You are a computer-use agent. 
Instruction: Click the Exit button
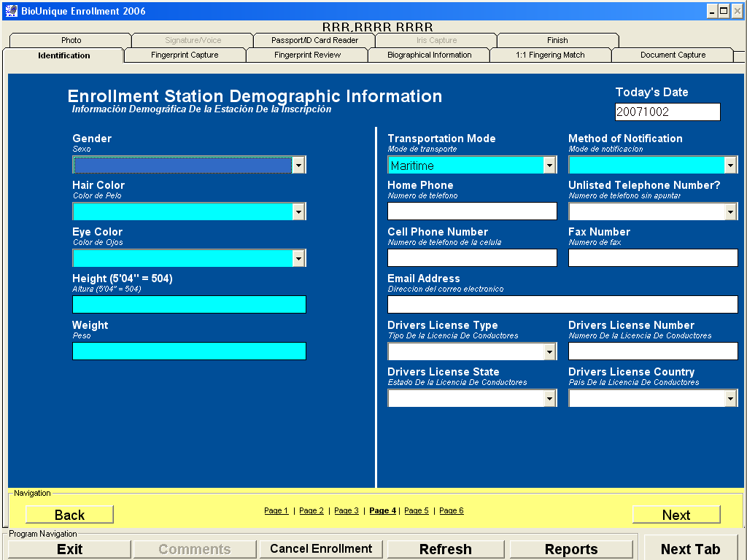(69, 550)
